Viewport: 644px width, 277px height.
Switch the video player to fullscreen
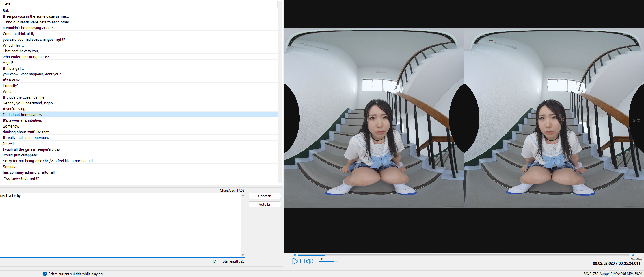[x=315, y=261]
